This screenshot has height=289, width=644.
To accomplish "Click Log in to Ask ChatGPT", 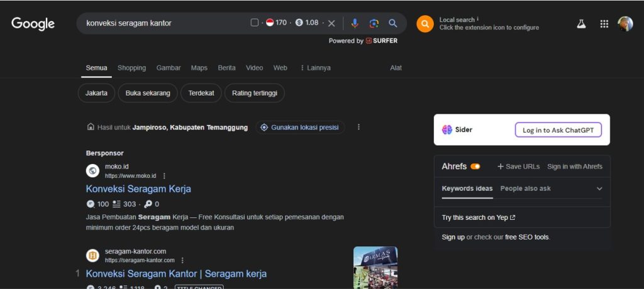I will pos(558,129).
